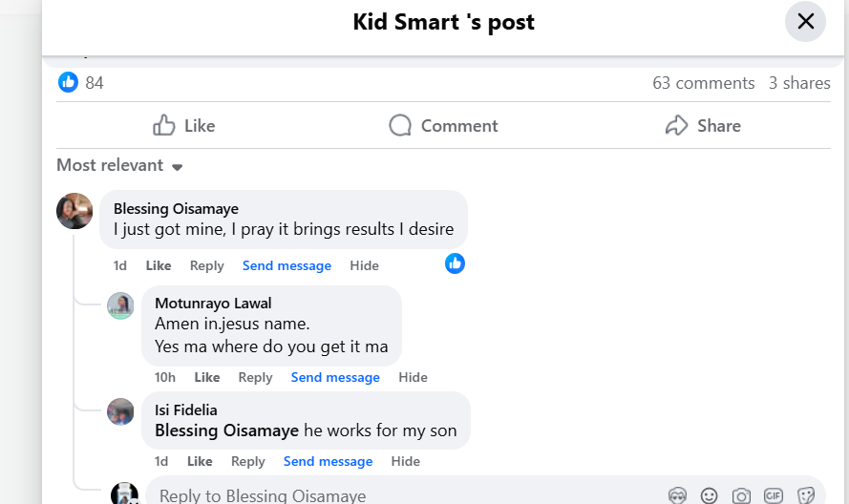Click the blue like reaction icon beside 84
The height and width of the screenshot is (504, 849).
pos(68,82)
